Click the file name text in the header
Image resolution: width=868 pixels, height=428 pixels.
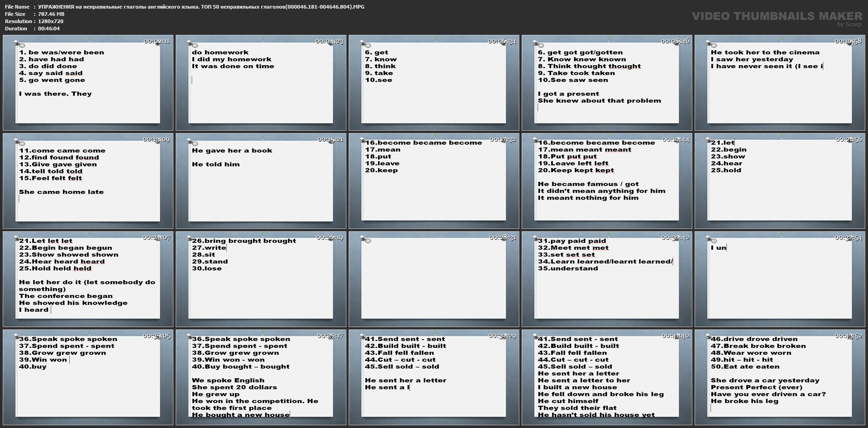[x=201, y=7]
